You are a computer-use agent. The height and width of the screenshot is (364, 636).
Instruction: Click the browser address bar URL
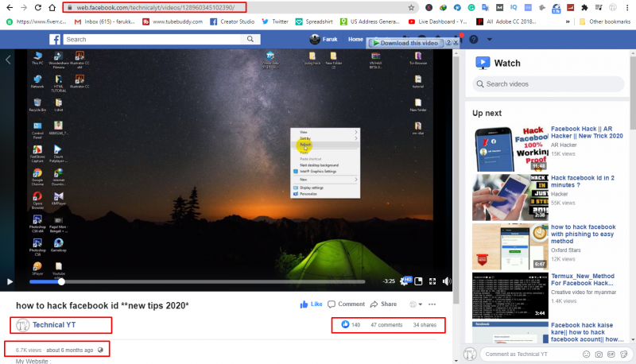click(155, 7)
